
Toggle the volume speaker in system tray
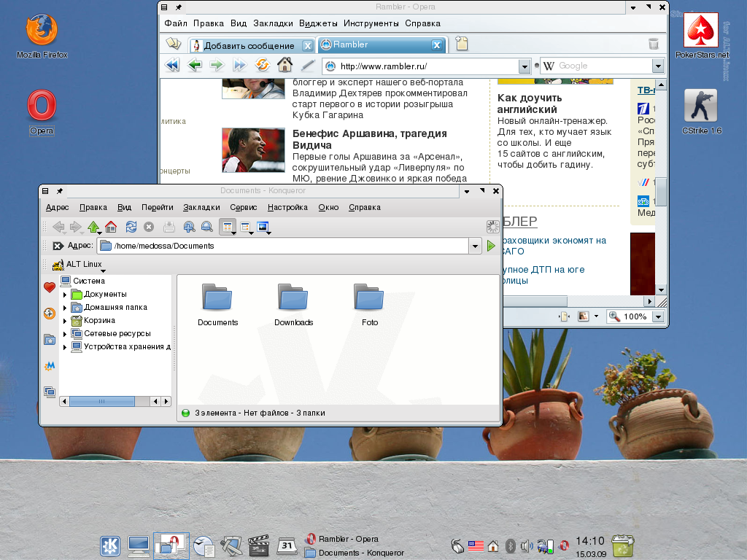coord(527,545)
